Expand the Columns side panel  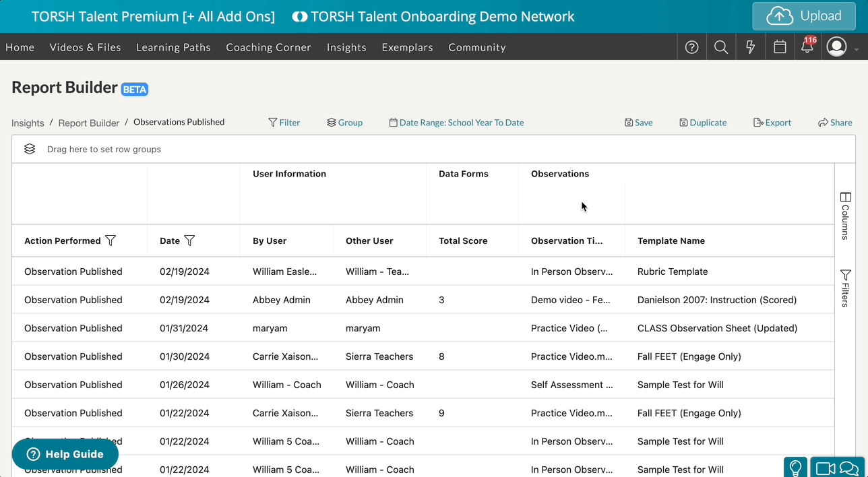(x=845, y=216)
